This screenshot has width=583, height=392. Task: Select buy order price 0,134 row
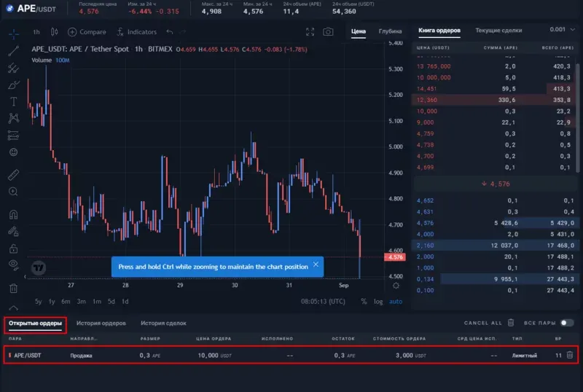[x=494, y=279]
